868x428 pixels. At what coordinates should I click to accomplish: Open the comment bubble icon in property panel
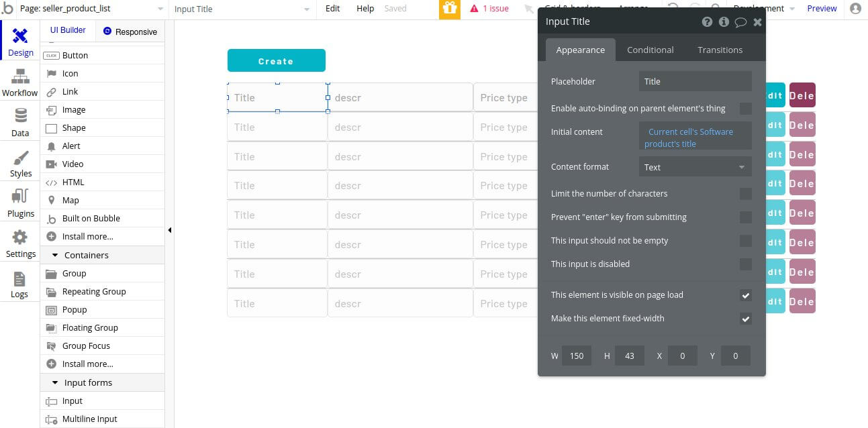(740, 22)
